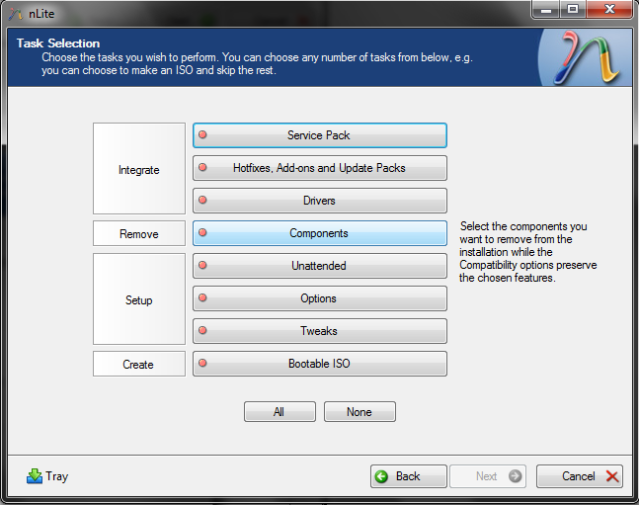639x505 pixels.
Task: Click the All button
Action: click(x=280, y=412)
